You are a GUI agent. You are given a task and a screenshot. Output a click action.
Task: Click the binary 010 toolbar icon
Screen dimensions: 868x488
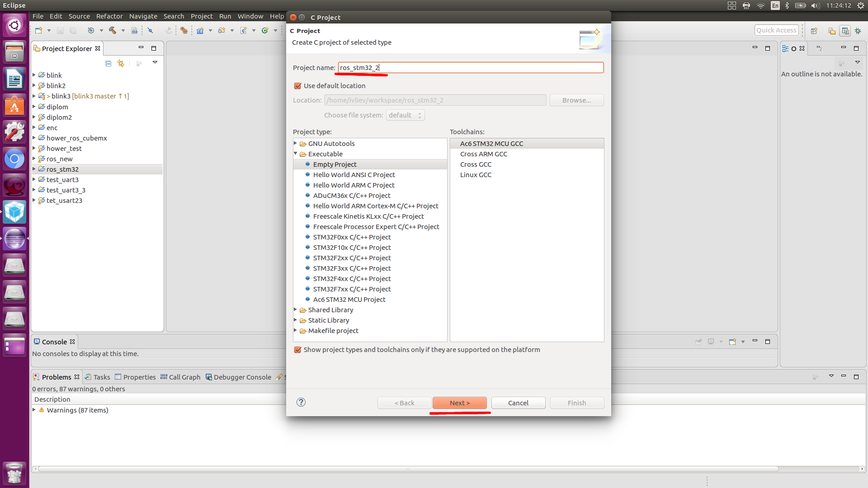coord(134,31)
